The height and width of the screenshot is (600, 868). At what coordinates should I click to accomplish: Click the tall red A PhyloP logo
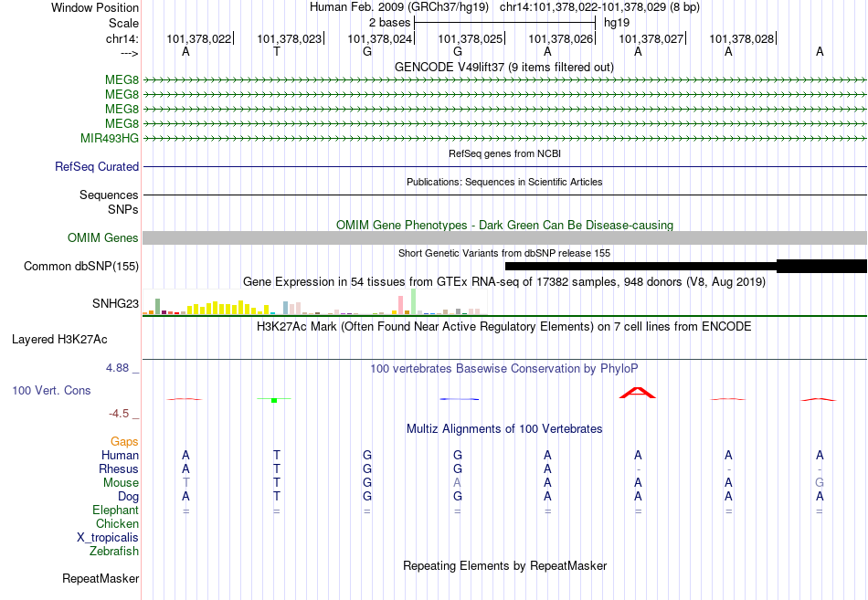coord(637,393)
